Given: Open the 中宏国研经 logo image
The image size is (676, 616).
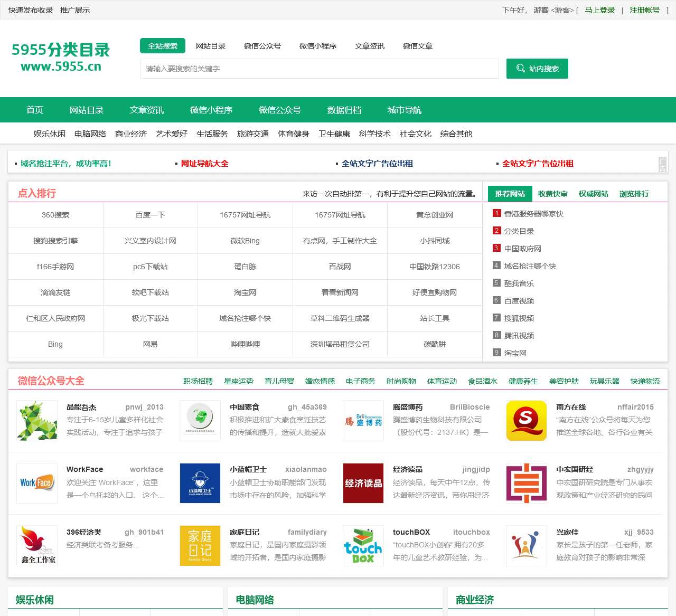Looking at the screenshot, I should [x=527, y=483].
